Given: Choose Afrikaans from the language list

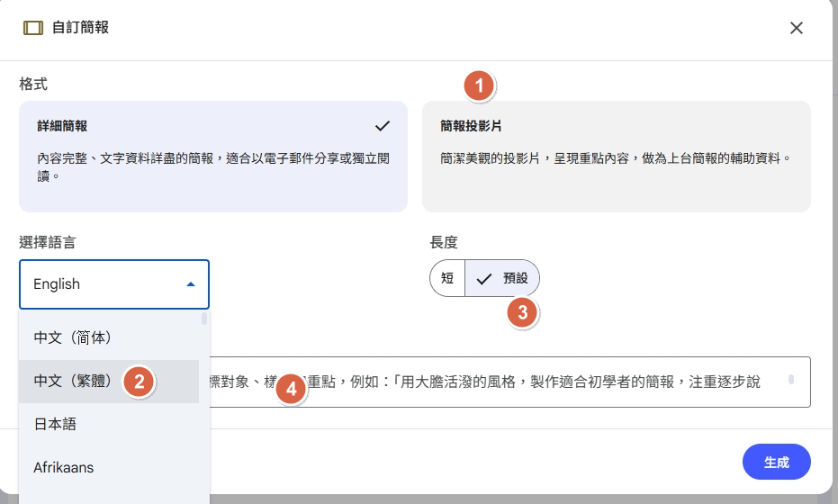Looking at the screenshot, I should coord(64,467).
